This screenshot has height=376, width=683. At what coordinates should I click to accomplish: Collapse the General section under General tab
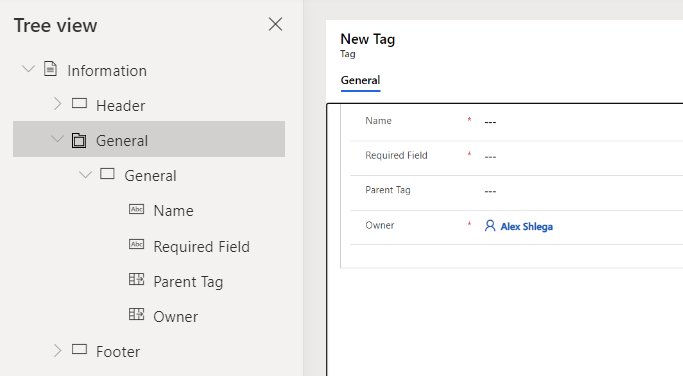coord(85,175)
